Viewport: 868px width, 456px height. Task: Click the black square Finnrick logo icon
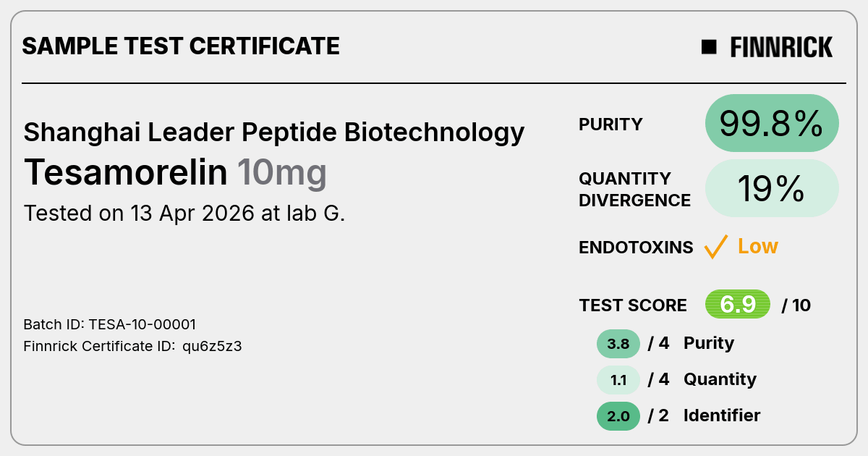709,47
